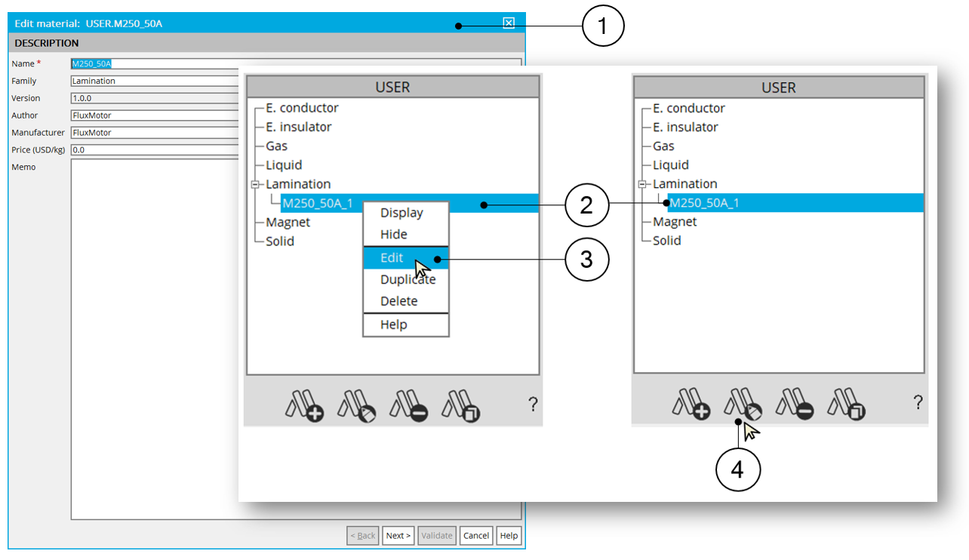Collapse the Lamination node in right USER tree
Viewport: 969px width, 560px height.
pyautogui.click(x=642, y=184)
